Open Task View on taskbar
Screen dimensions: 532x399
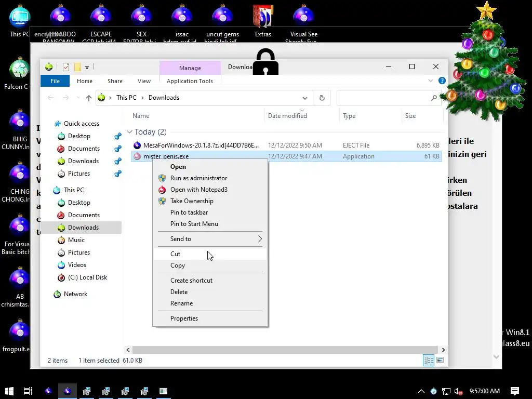tap(28, 391)
